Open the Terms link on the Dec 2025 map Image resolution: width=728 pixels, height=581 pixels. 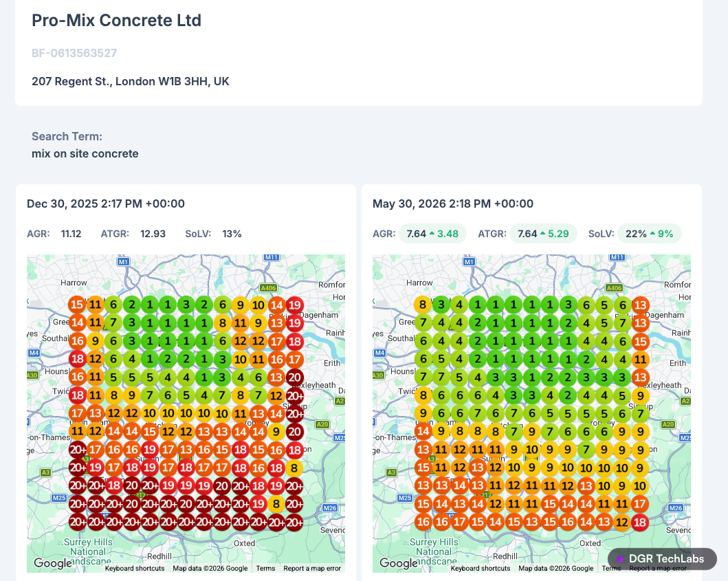(x=265, y=568)
